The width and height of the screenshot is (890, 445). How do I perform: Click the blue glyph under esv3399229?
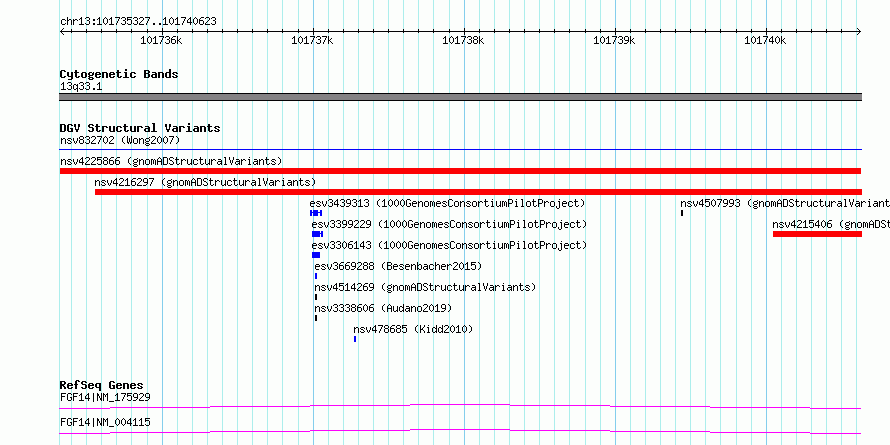coord(317,234)
